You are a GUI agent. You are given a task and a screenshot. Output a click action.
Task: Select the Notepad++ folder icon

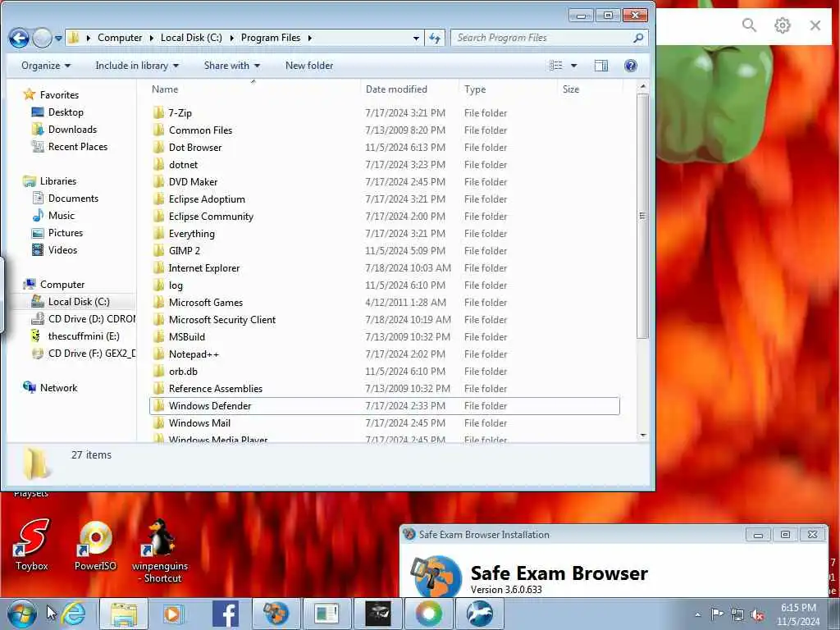coord(158,354)
